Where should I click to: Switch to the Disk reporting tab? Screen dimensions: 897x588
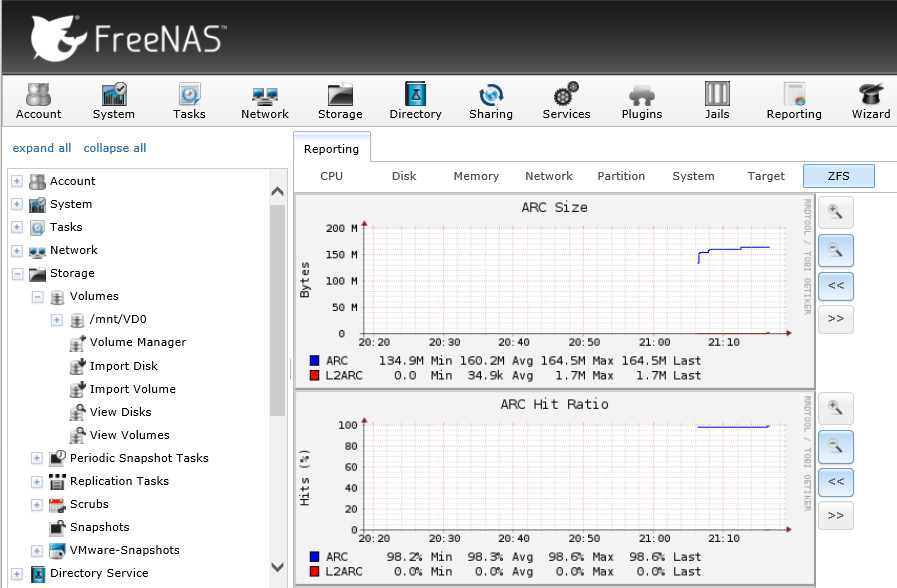pyautogui.click(x=404, y=176)
